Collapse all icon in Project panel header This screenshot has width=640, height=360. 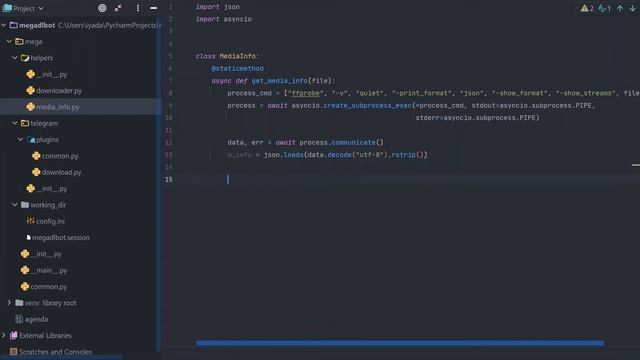tap(118, 8)
